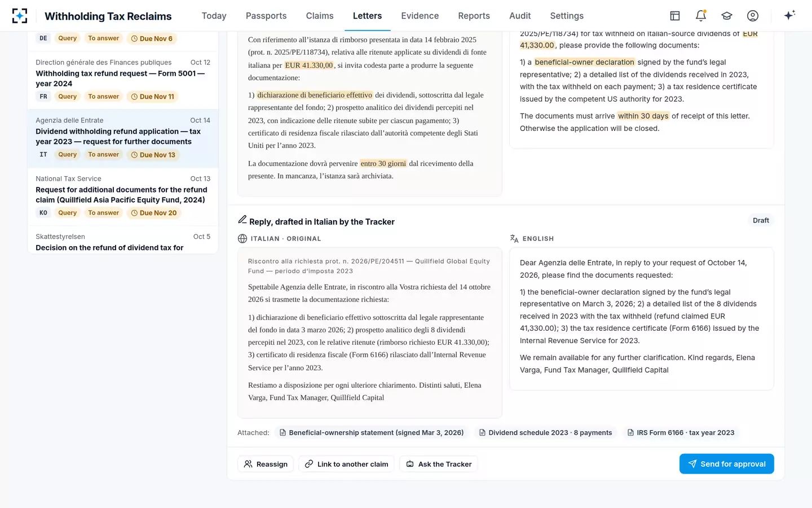812x508 pixels.
Task: Launch the sparkle AI assistant icon
Action: click(x=789, y=15)
